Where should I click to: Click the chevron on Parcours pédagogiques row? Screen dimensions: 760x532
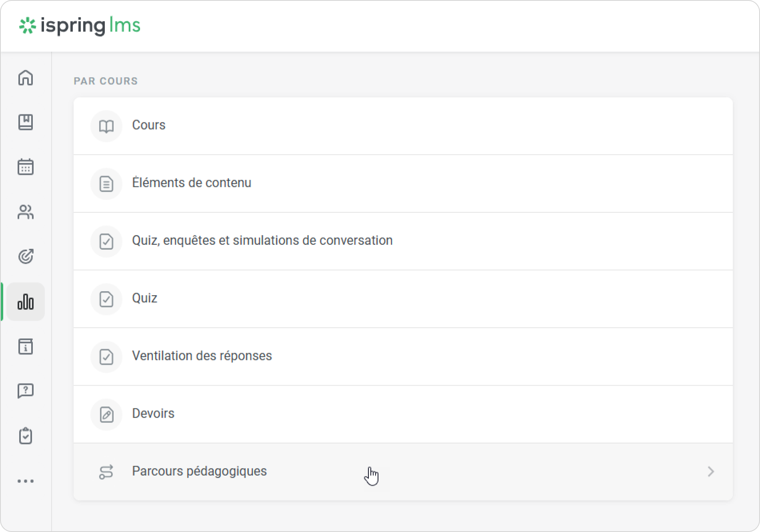point(710,472)
